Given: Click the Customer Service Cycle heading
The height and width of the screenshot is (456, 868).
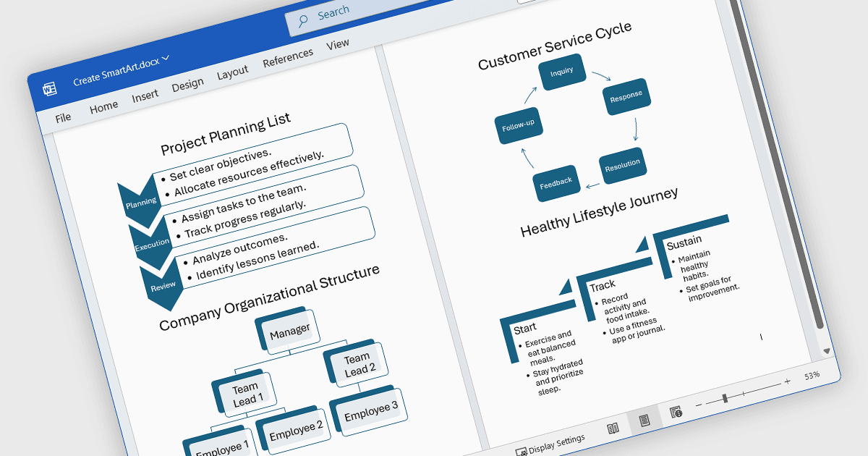Looking at the screenshot, I should pos(555,46).
